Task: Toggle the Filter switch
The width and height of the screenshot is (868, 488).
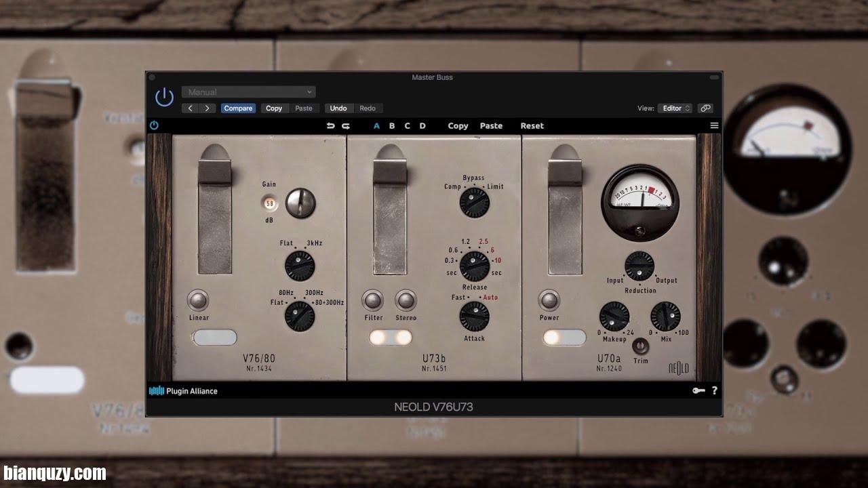Action: pyautogui.click(x=373, y=300)
